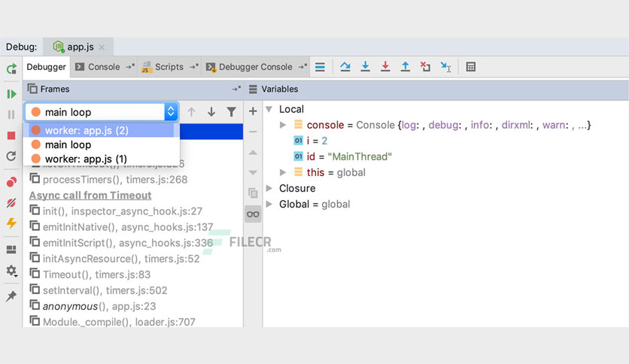Image resolution: width=629 pixels, height=364 pixels.
Task: Stop the debug session red square
Action: (x=11, y=135)
